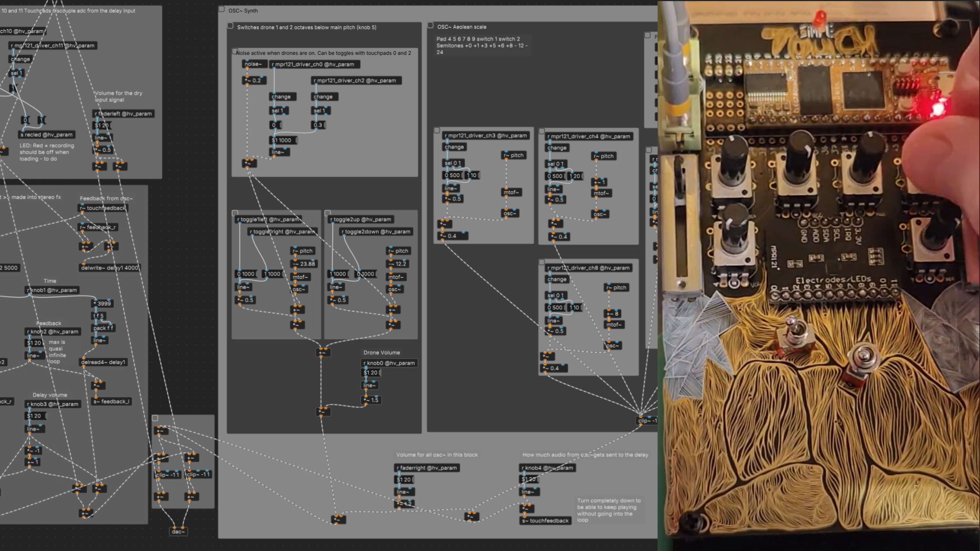Click the '$1 1000' message box
980x551 pixels.
(282, 140)
